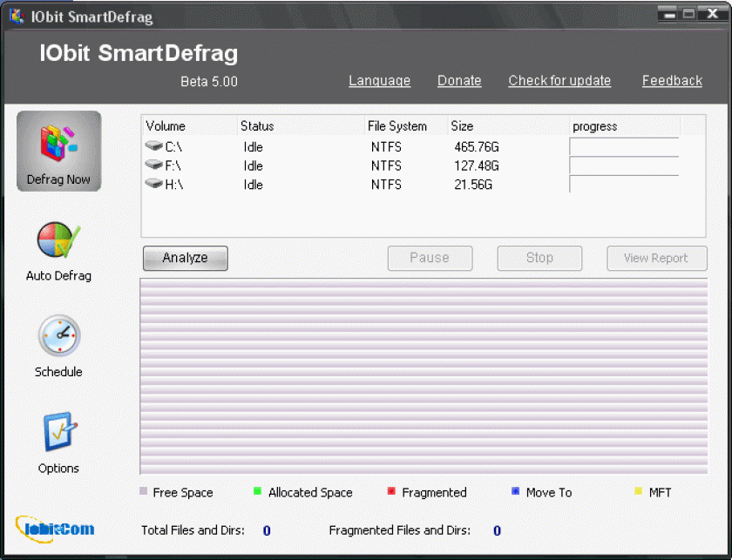Click the NTFS cell for H:\
The image size is (732, 560).
pyautogui.click(x=386, y=185)
